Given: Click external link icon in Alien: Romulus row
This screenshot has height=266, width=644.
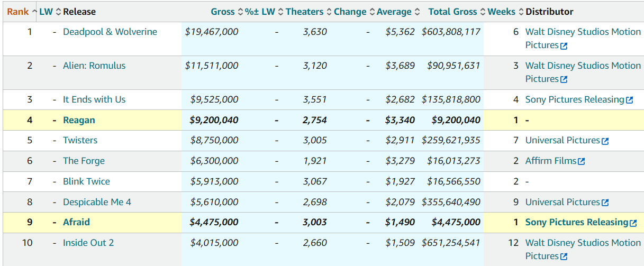Looking at the screenshot, I should 564,80.
